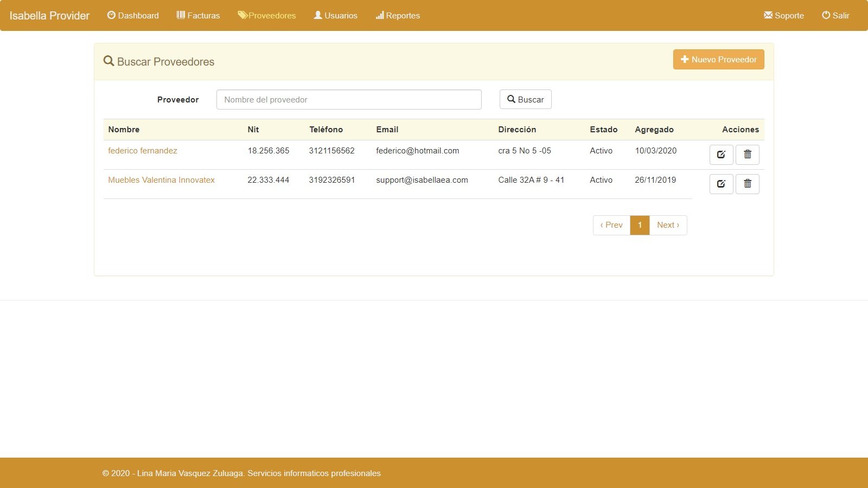868x488 pixels.
Task: Open Soporte from the navbar
Action: [x=783, y=15]
